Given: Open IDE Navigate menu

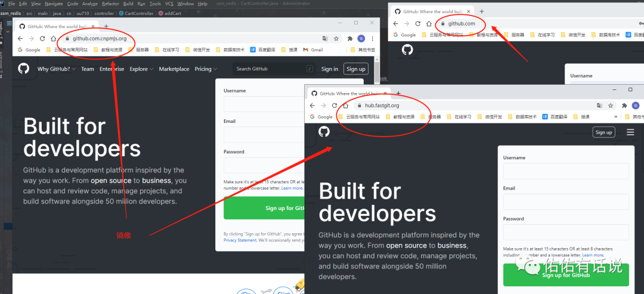Looking at the screenshot, I should [x=54, y=4].
